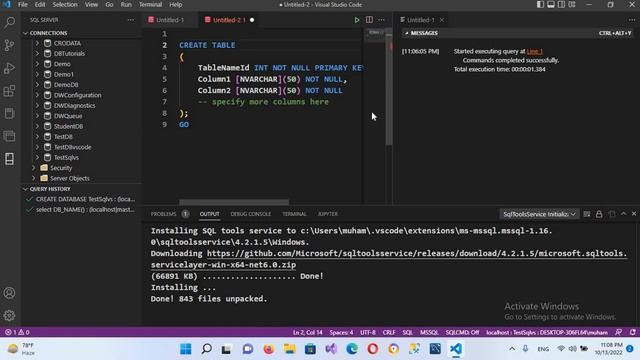This screenshot has height=360, width=640.
Task: Click connection info localhost : TestSqlvs
Action: click(547, 332)
